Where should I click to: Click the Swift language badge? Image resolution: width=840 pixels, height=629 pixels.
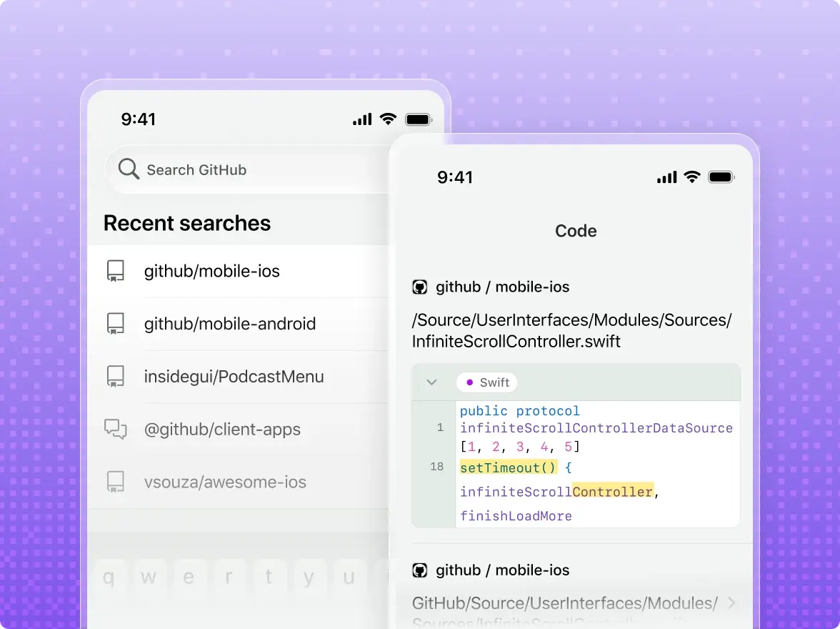click(487, 382)
